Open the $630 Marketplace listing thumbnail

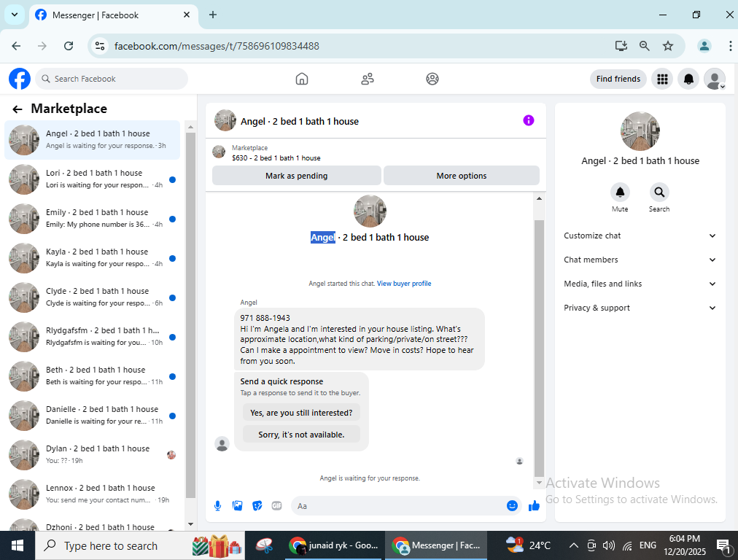(219, 152)
